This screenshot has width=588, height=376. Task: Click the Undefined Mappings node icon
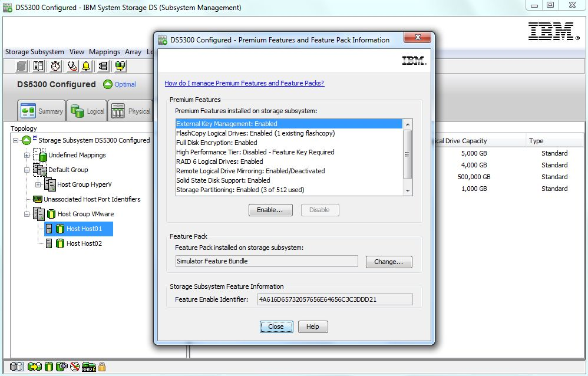pyautogui.click(x=39, y=154)
